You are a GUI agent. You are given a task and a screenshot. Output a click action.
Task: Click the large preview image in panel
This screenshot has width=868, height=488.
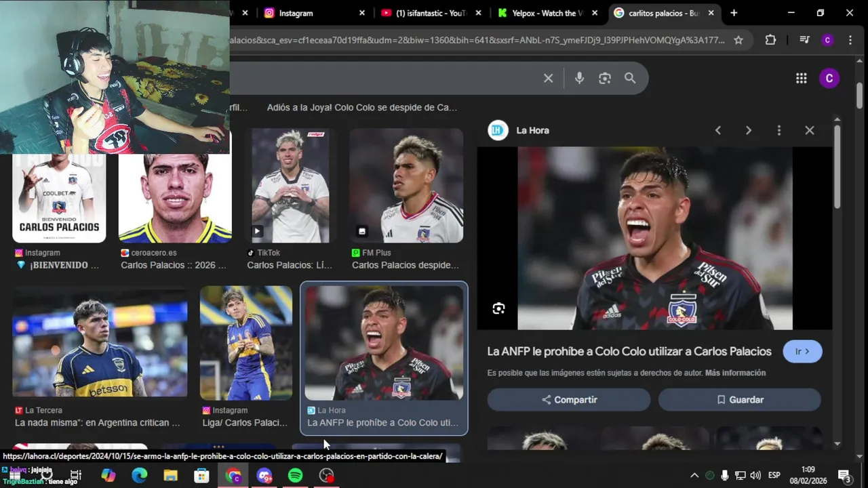654,238
